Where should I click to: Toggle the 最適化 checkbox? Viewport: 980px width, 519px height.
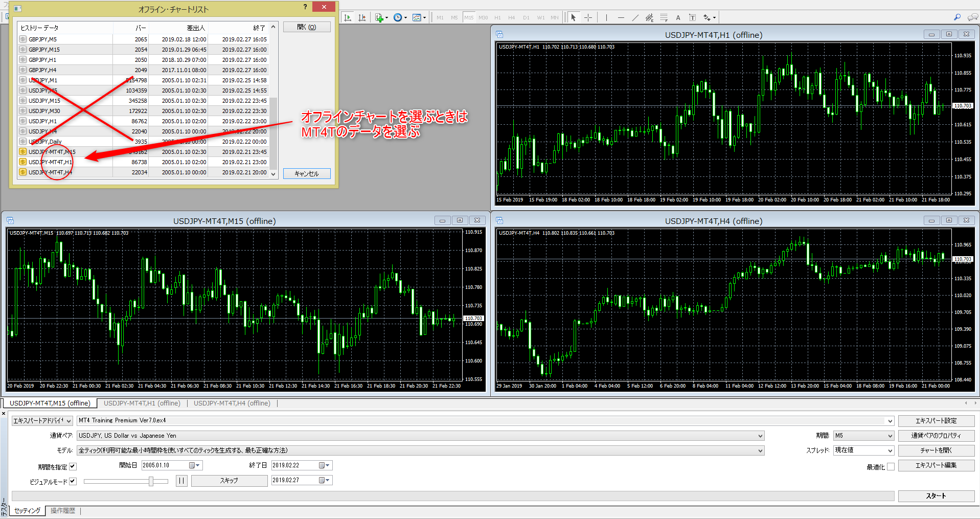(x=891, y=467)
